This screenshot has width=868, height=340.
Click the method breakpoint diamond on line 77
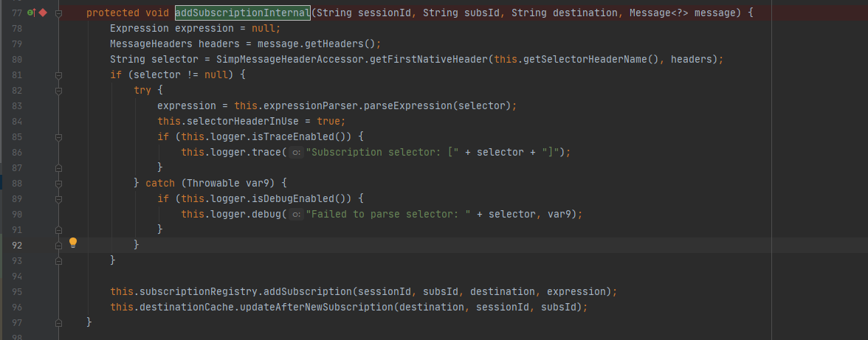(42, 13)
